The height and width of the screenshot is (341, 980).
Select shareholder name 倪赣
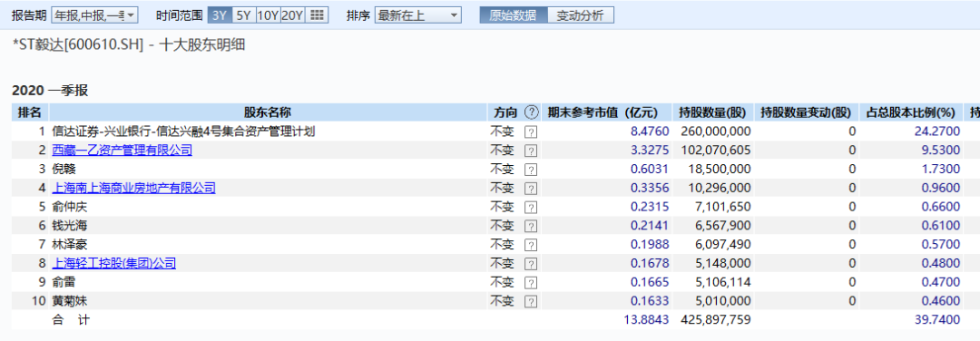(x=64, y=169)
